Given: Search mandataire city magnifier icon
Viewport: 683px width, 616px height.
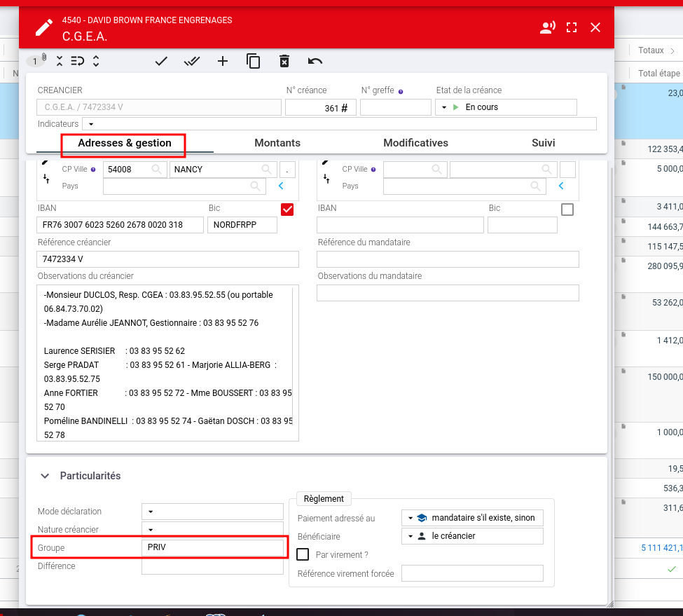Looking at the screenshot, I should 546,169.
